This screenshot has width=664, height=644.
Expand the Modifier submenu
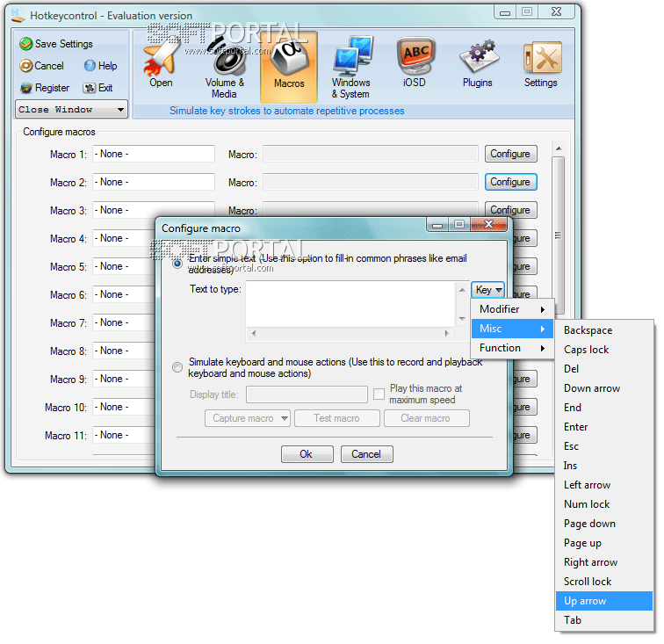click(512, 309)
